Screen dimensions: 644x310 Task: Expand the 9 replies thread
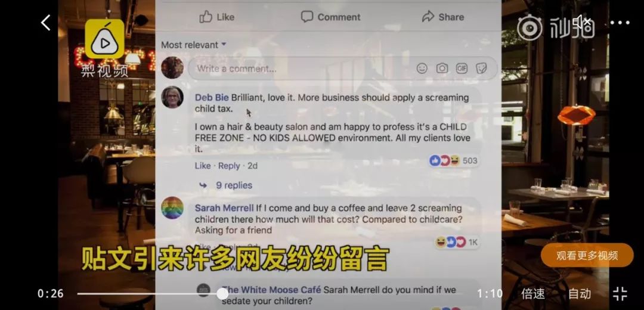pyautogui.click(x=234, y=185)
